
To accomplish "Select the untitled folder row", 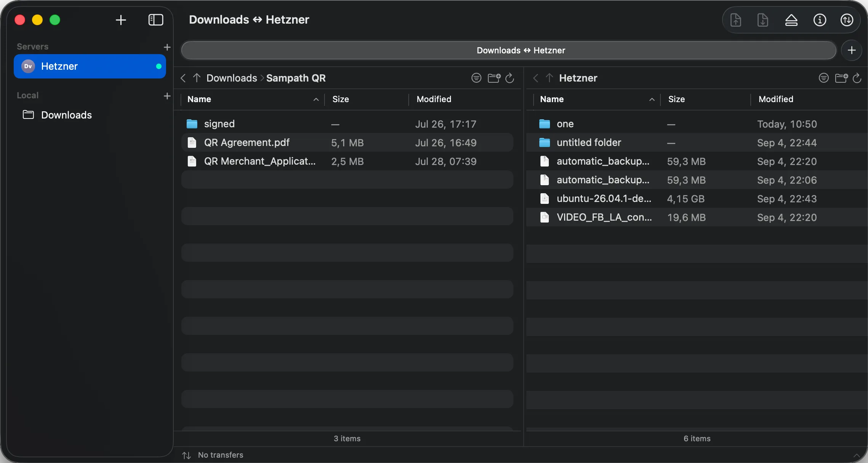I will [697, 143].
